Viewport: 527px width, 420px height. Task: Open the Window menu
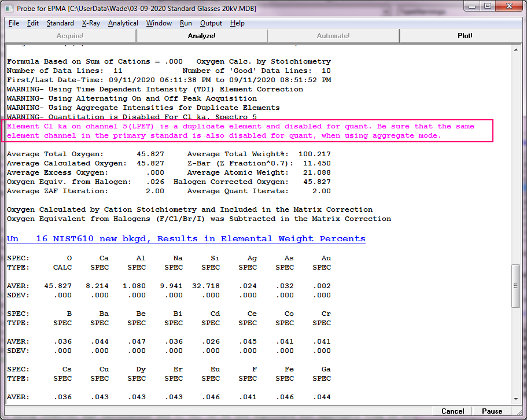(159, 23)
